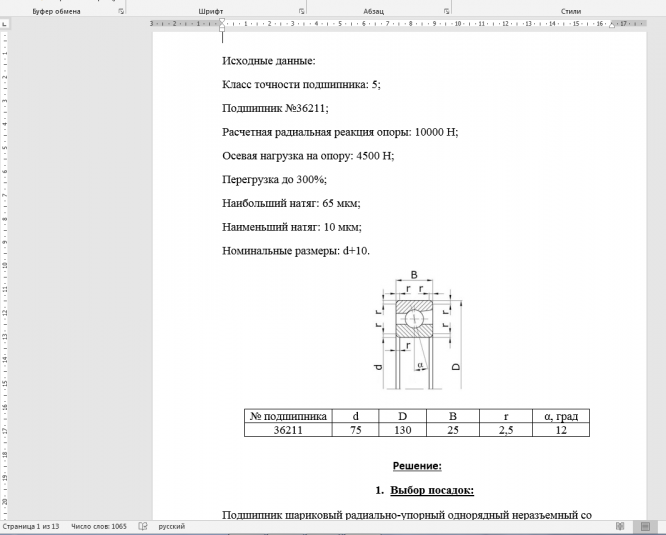Click the first-line indent marker on ruler
Screen dimensions: 666x535
[x=222, y=19]
